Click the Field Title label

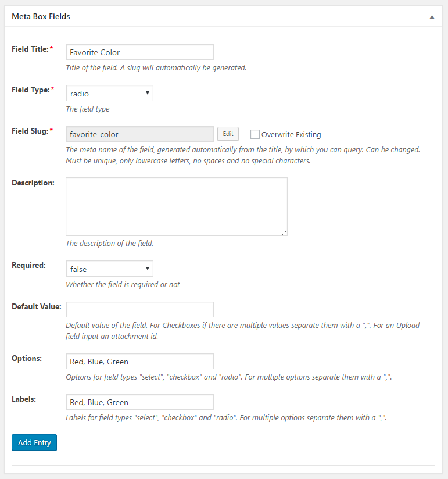click(30, 49)
